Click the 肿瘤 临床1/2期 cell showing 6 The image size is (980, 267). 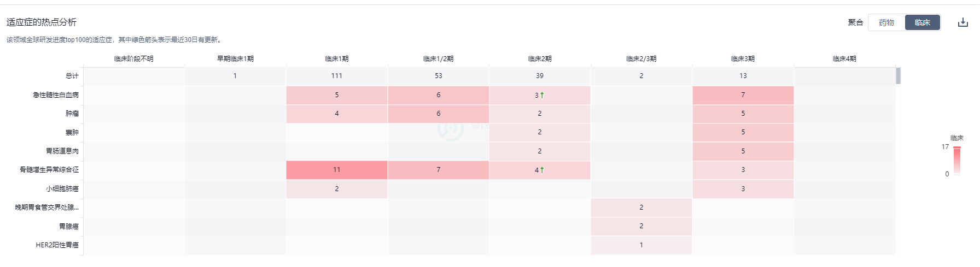[439, 114]
